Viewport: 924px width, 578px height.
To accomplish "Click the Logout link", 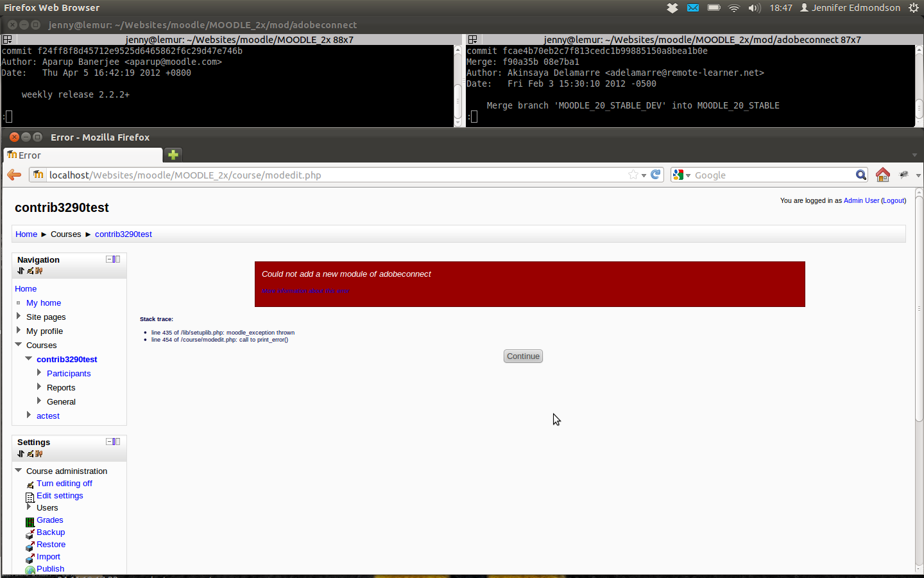I will point(893,200).
